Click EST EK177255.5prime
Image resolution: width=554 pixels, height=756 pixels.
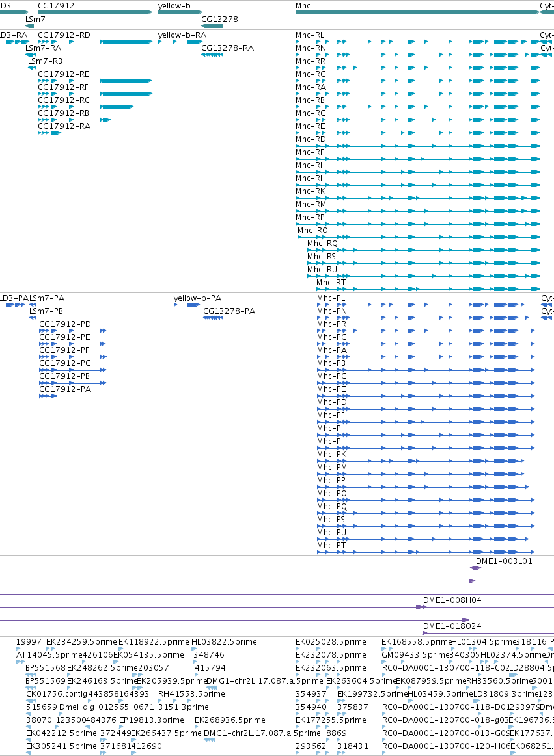tap(331, 720)
